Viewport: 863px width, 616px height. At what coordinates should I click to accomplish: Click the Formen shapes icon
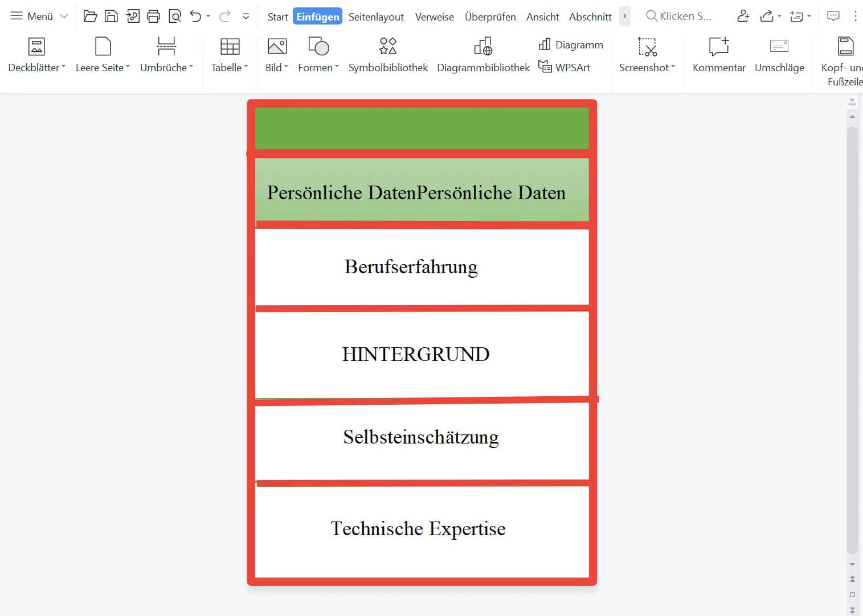318,47
